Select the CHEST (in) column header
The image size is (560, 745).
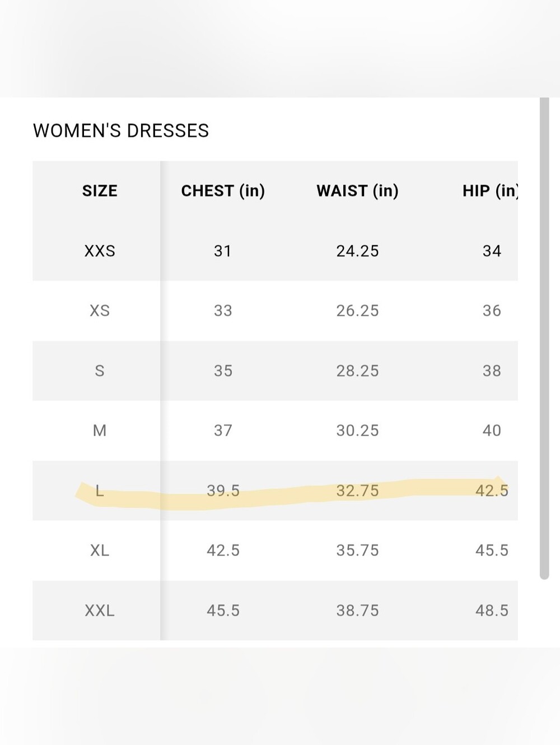coord(223,191)
